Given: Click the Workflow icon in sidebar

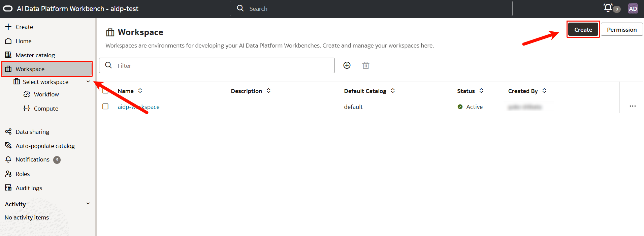Looking at the screenshot, I should pos(27,94).
